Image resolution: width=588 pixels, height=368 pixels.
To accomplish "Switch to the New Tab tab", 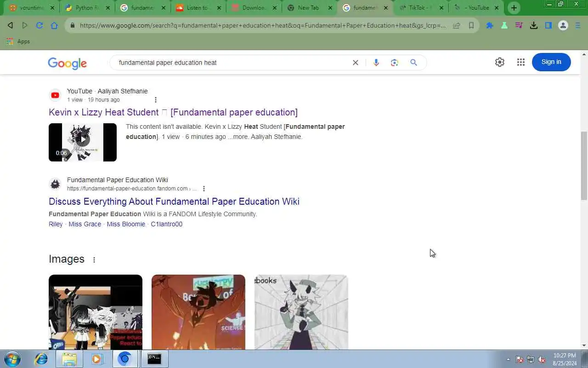I will point(309,8).
